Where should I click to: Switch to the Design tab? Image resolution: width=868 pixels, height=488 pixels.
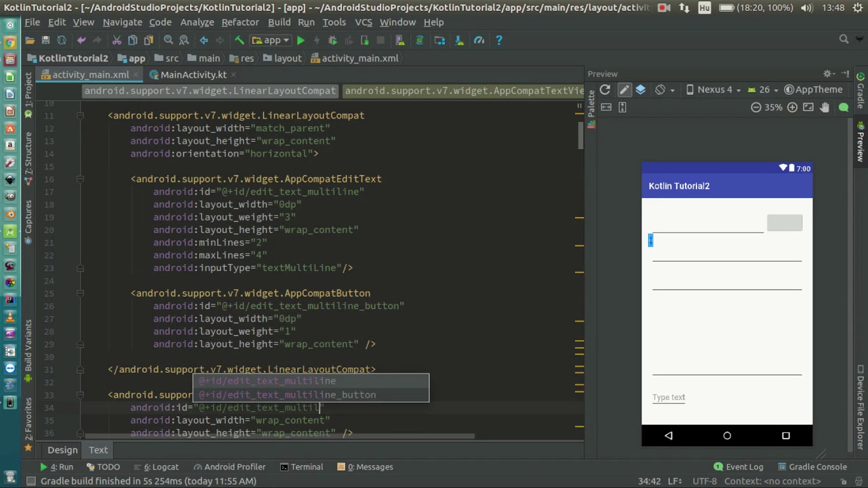[62, 450]
